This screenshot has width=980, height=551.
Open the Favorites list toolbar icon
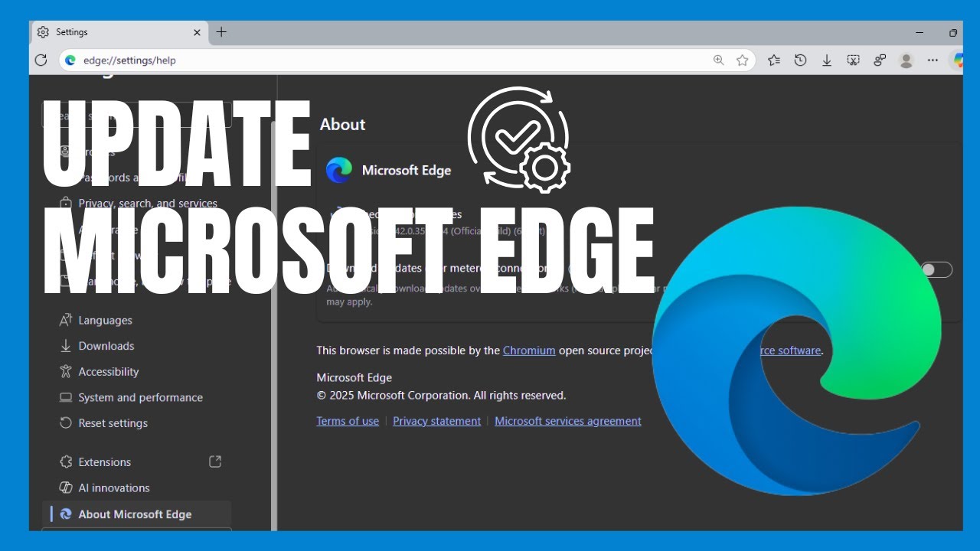tap(774, 60)
